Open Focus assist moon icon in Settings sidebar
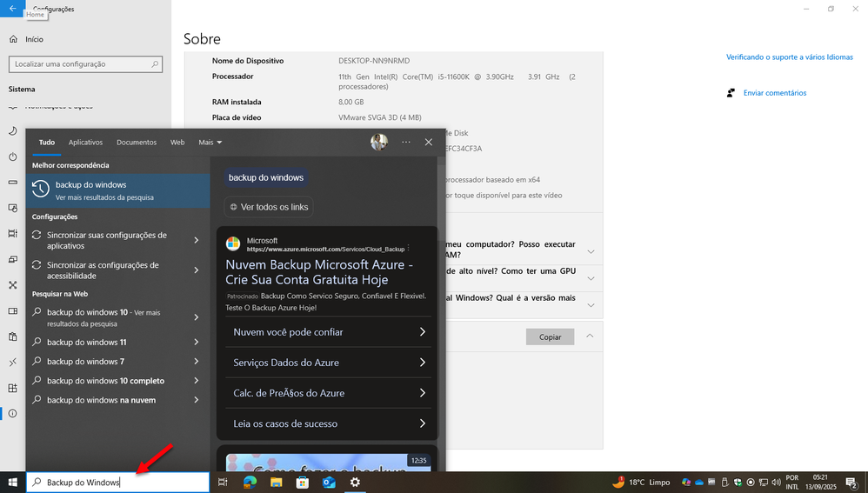868x493 pixels. 13,131
